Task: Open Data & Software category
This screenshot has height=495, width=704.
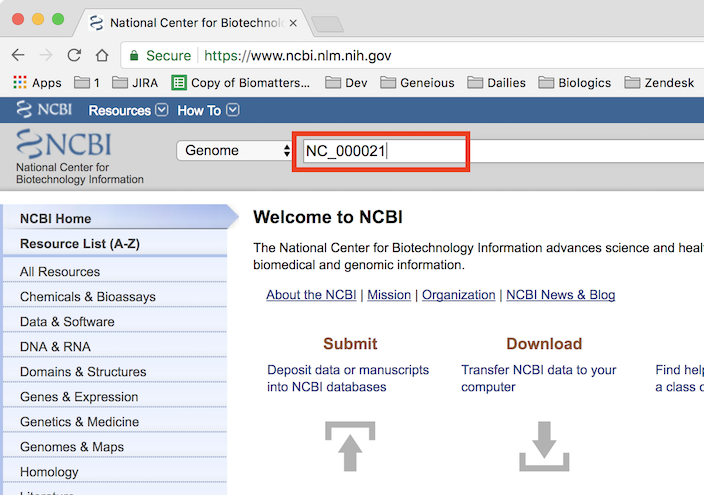Action: 115,322
